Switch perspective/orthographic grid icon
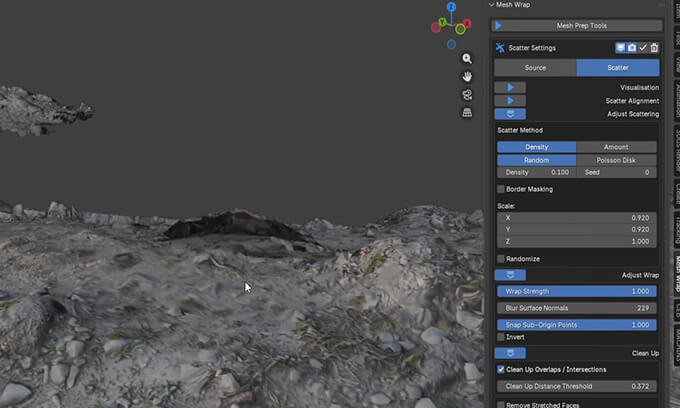Viewport: 680px width, 408px height. (467, 113)
